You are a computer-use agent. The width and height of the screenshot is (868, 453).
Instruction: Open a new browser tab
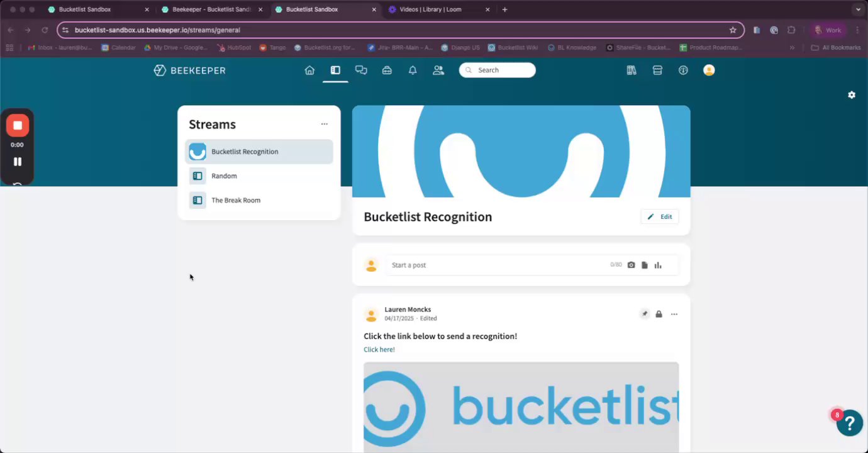pos(504,9)
